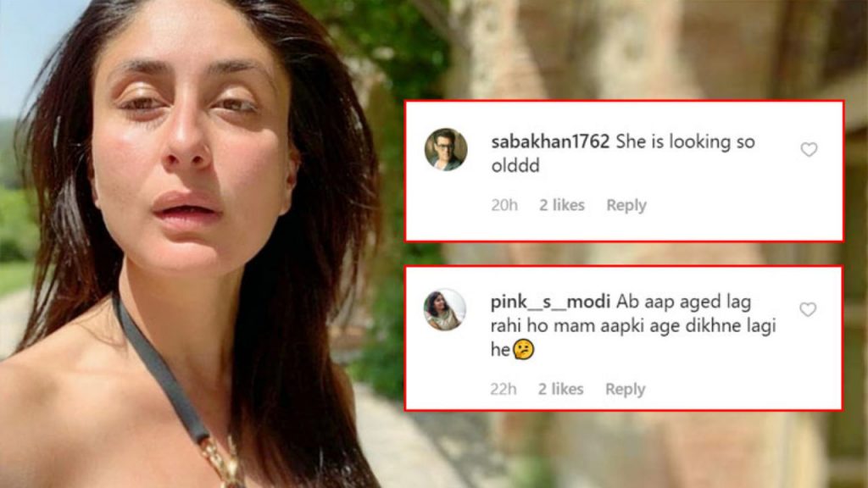868x488 pixels.
Task: View the 2 likes on sabakhan1762's comment
Action: click(562, 205)
